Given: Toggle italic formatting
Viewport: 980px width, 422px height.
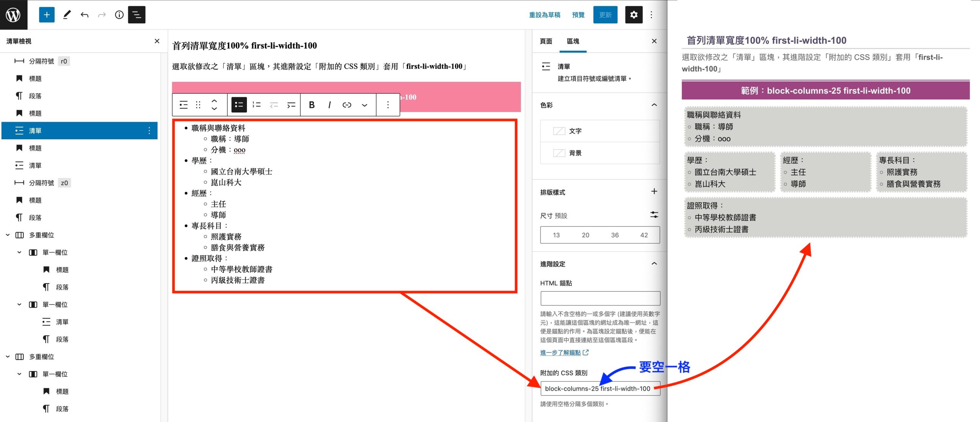Looking at the screenshot, I should (329, 105).
